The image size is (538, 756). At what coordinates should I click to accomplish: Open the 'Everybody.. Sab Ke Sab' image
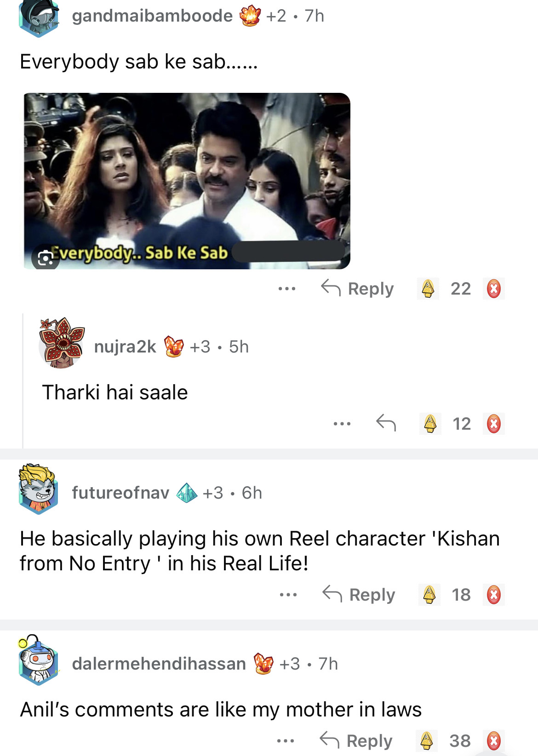187,181
